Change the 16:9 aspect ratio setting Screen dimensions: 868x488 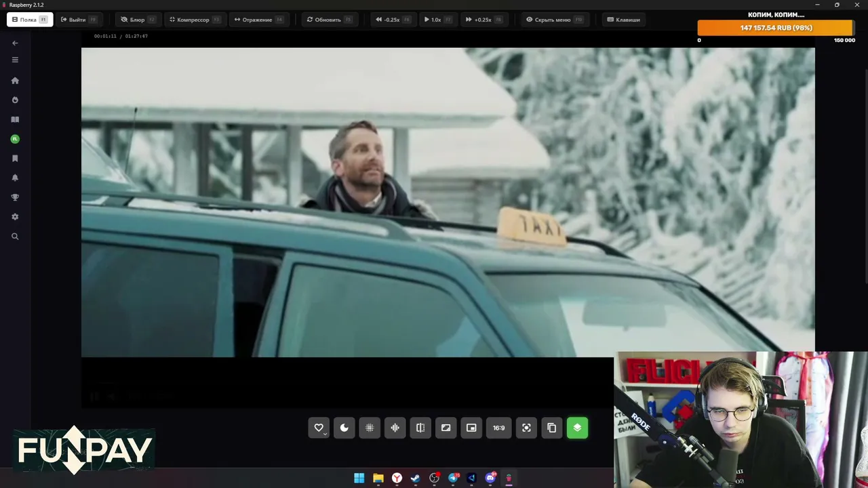point(499,428)
